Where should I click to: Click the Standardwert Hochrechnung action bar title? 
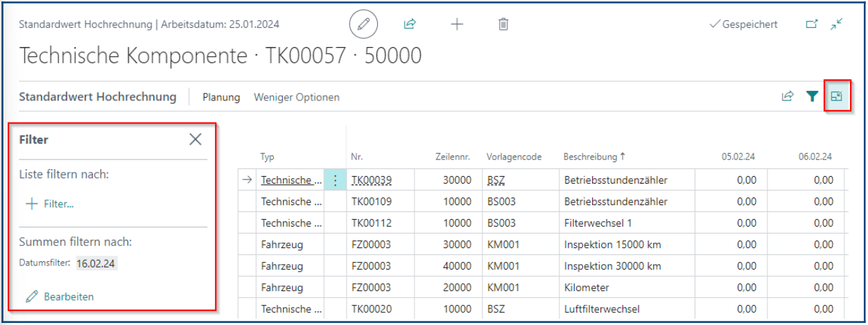click(x=98, y=97)
